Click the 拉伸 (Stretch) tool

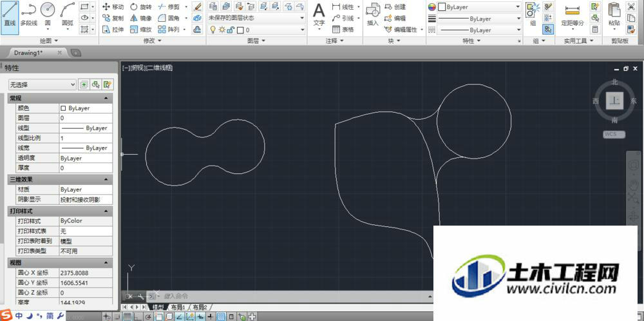113,29
